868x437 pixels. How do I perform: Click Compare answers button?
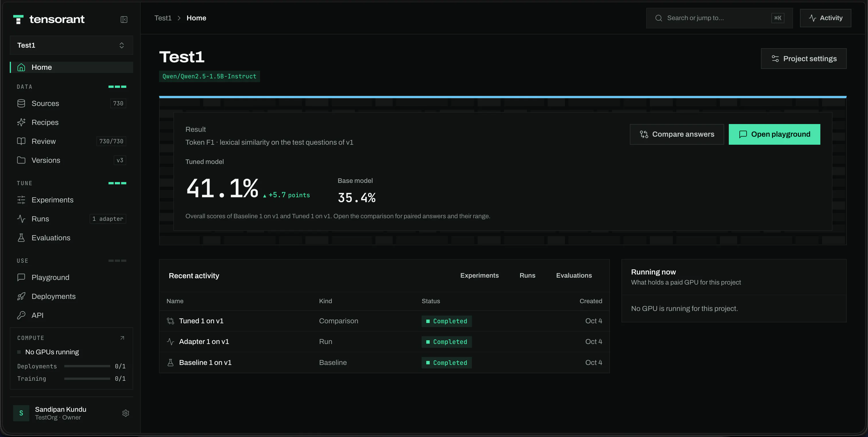[677, 134]
